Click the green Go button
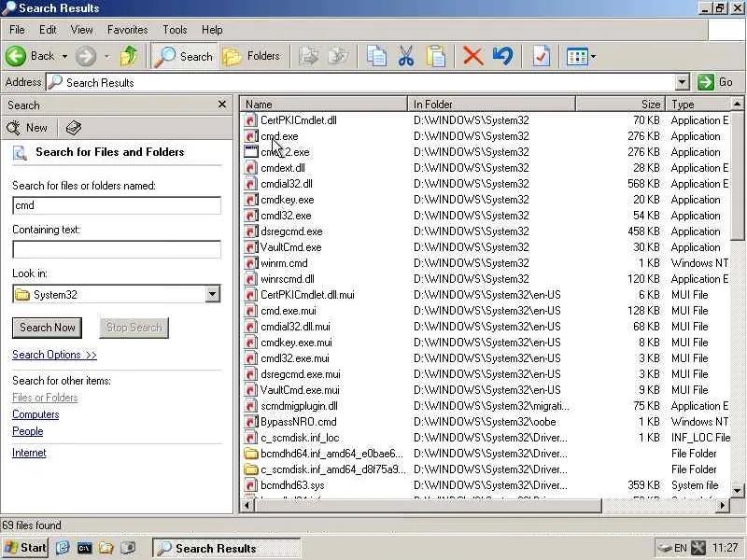The height and width of the screenshot is (560, 747). [x=715, y=82]
